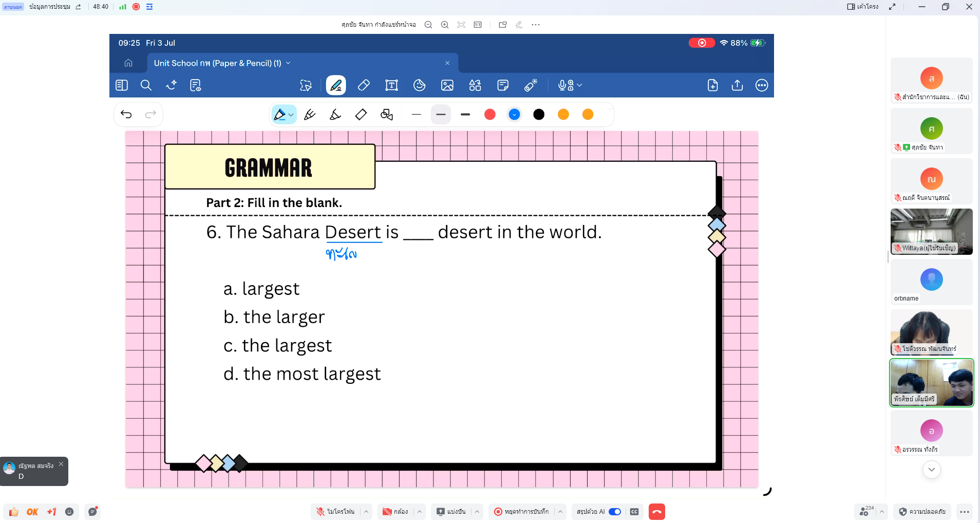Toggle the AI summary switch
The height and width of the screenshot is (523, 980).
point(615,512)
